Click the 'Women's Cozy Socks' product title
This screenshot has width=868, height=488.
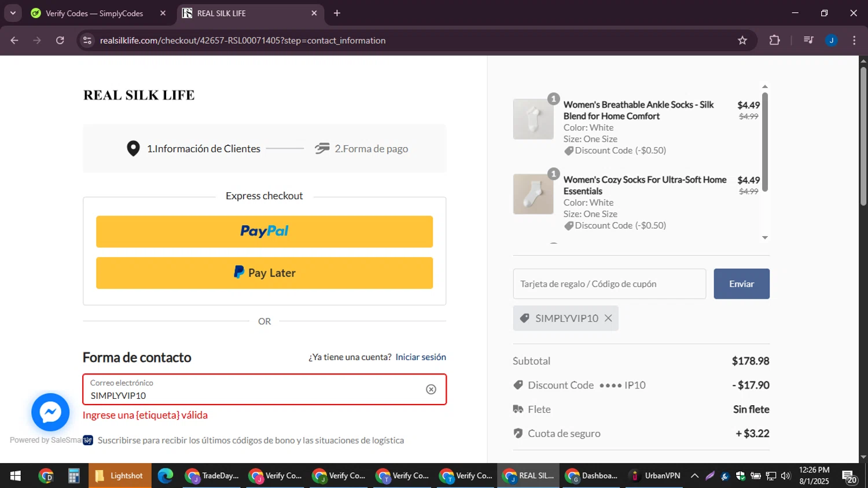(x=645, y=185)
